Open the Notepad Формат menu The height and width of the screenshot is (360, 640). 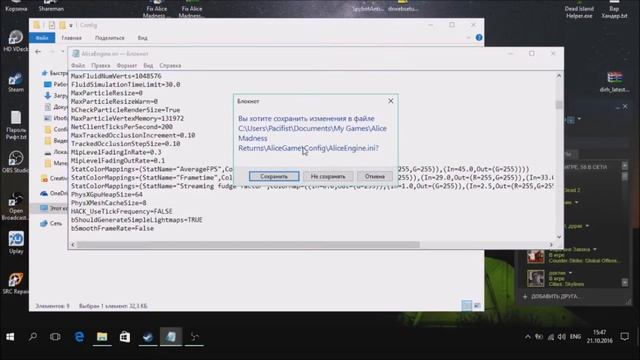(127, 65)
